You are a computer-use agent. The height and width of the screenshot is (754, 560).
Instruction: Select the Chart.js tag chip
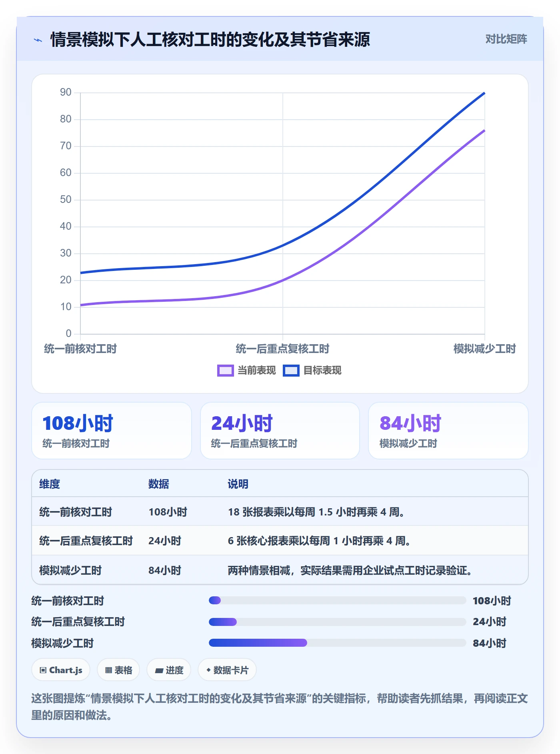click(x=61, y=670)
